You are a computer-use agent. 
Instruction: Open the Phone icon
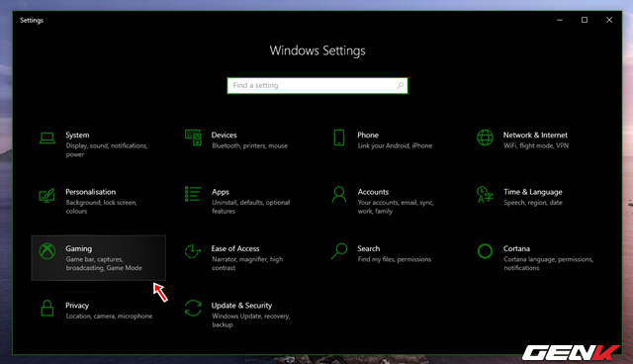pos(339,137)
